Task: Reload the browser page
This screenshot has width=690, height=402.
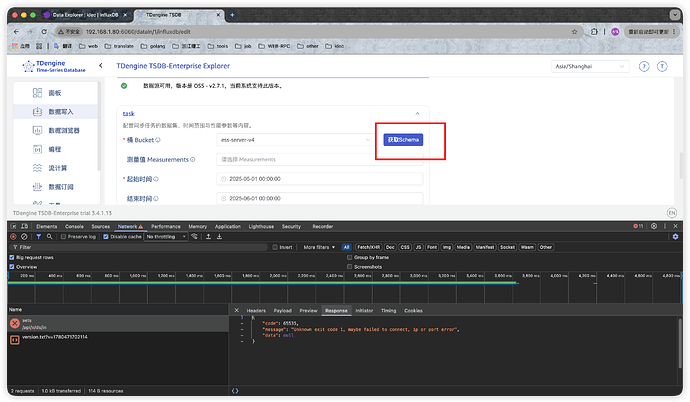Action: tap(44, 32)
